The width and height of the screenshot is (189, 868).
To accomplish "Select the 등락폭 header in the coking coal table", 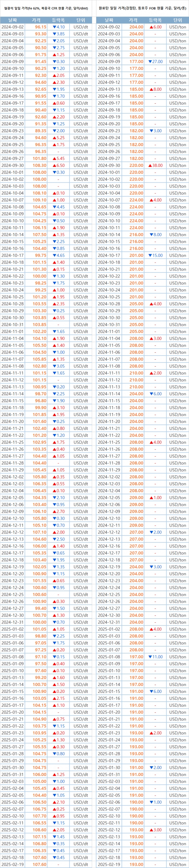I will (x=155, y=20).
